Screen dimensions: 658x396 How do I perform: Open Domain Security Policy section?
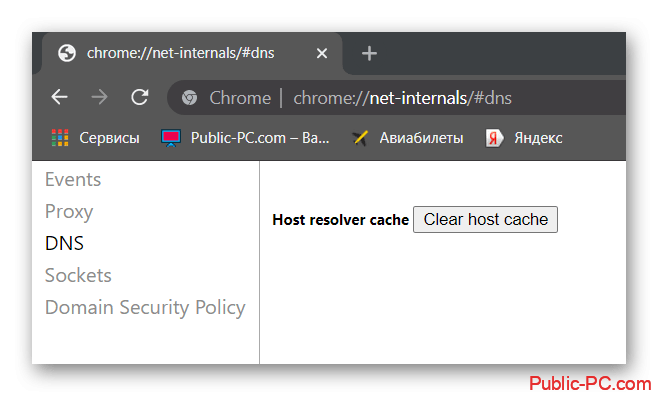tap(145, 308)
